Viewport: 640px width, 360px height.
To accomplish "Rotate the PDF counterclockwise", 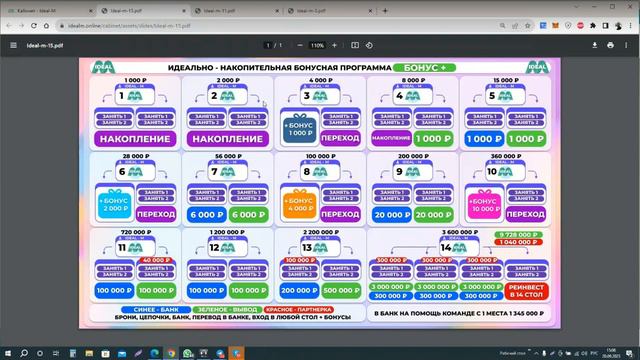I will coord(369,45).
